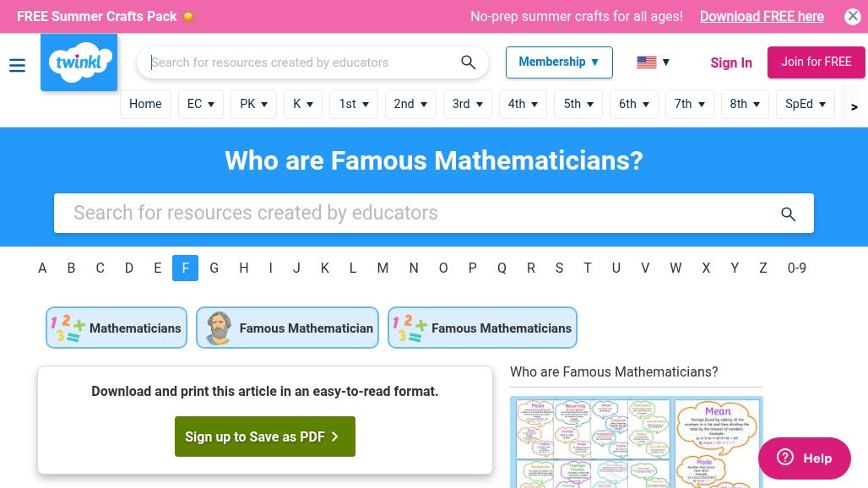Viewport: 868px width, 488px height.
Task: Click the large banner search magnifier icon
Action: (789, 214)
